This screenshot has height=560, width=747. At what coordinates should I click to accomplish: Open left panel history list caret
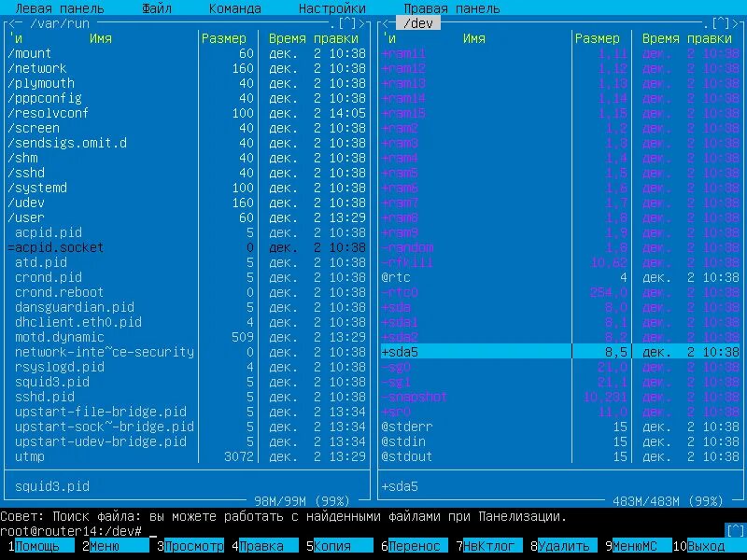point(346,23)
